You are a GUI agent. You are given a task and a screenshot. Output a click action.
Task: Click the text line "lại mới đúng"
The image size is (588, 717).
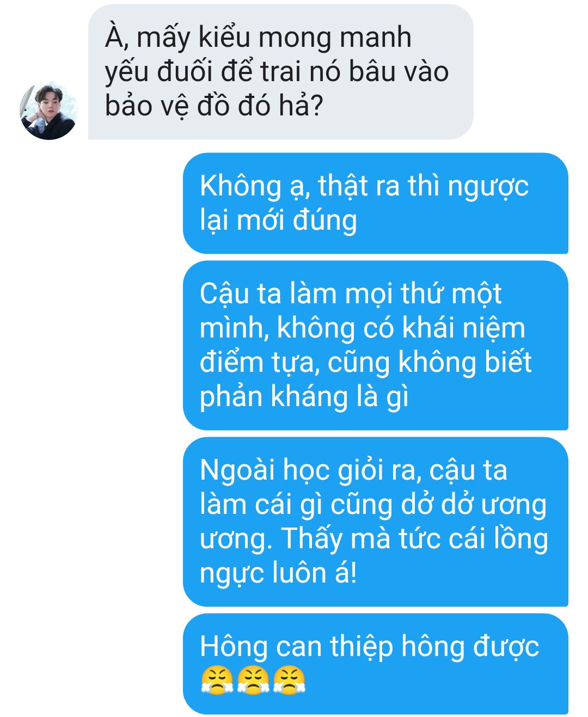(x=278, y=220)
